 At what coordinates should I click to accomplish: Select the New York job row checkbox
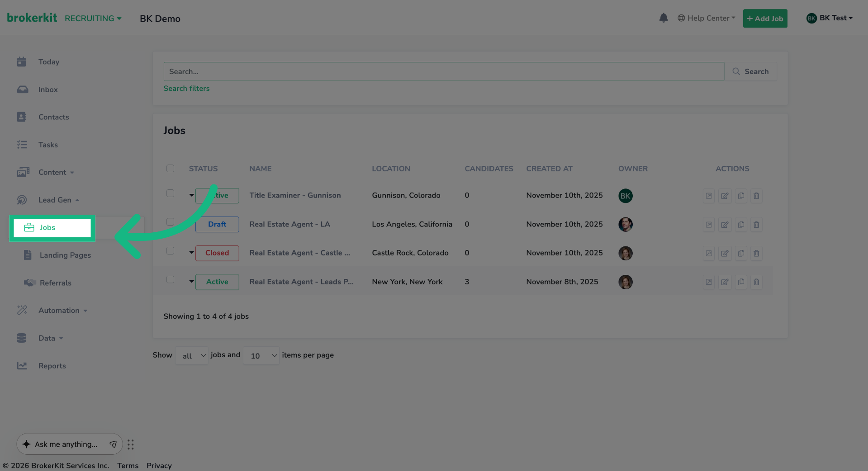click(x=170, y=279)
